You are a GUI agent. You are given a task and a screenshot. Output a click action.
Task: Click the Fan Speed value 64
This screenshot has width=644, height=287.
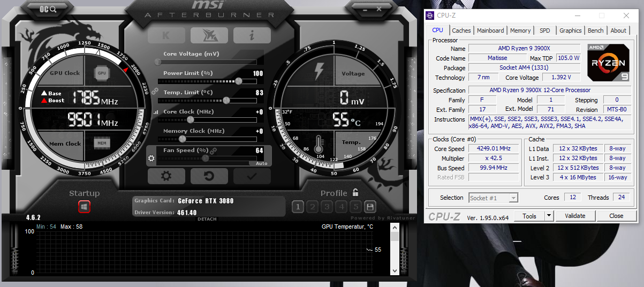click(260, 150)
